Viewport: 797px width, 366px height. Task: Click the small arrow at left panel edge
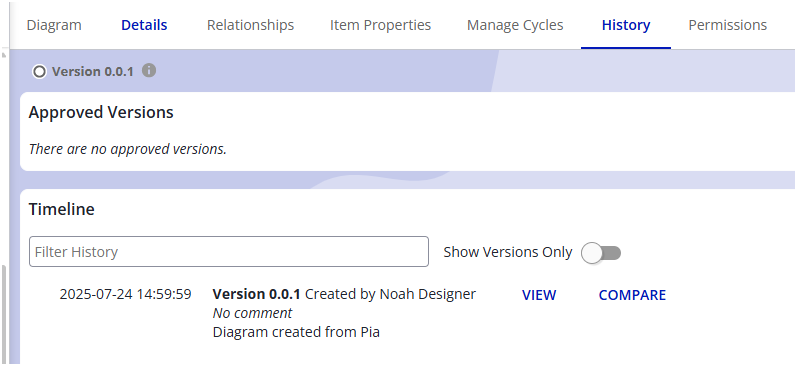[4, 54]
